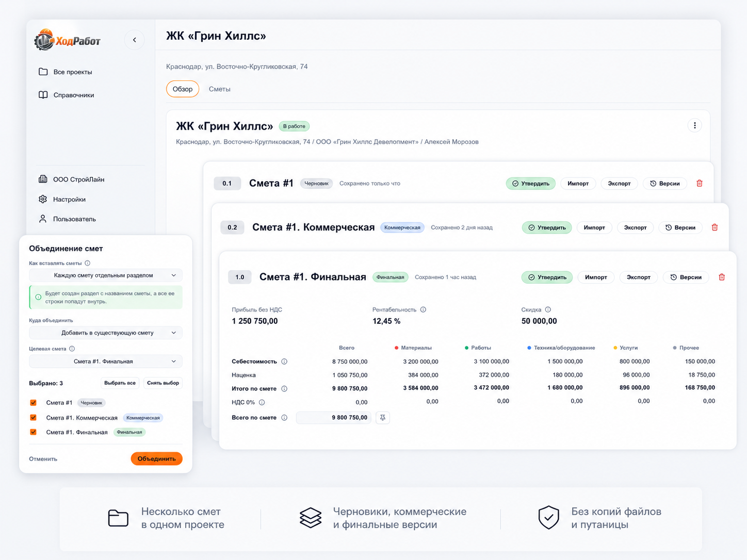Pin the Всего по смете total value
747x560 pixels.
pyautogui.click(x=383, y=418)
